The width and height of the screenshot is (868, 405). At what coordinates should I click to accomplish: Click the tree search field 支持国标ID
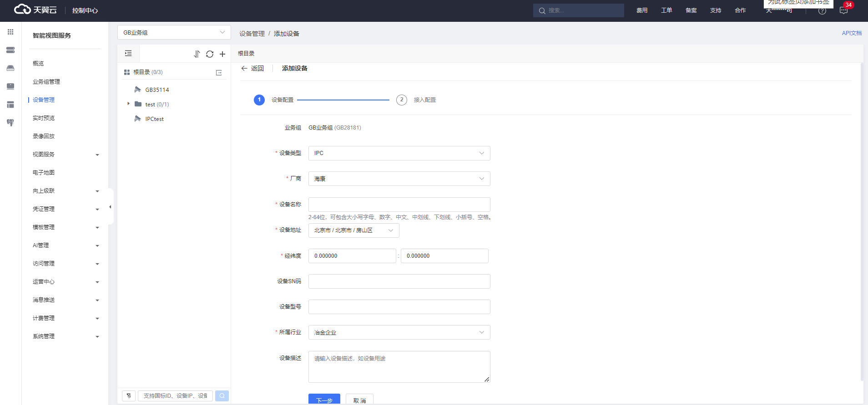[175, 396]
